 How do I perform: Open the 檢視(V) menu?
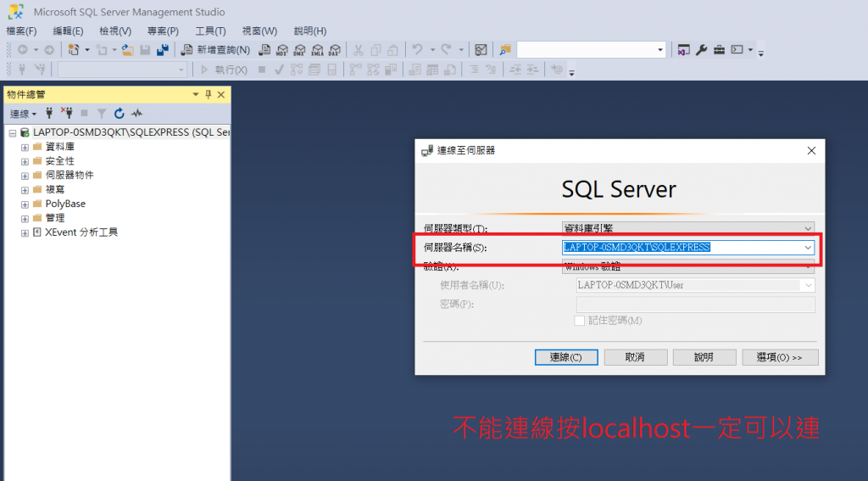click(115, 31)
